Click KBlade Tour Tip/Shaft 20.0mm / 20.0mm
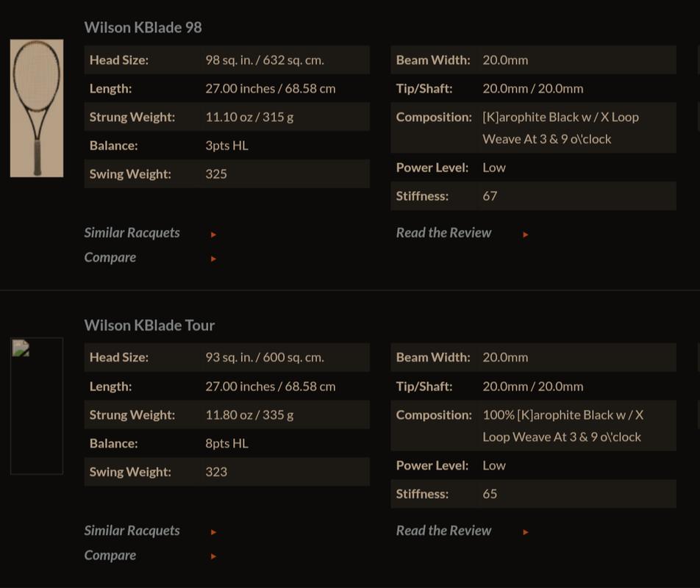The image size is (700, 588). (532, 387)
